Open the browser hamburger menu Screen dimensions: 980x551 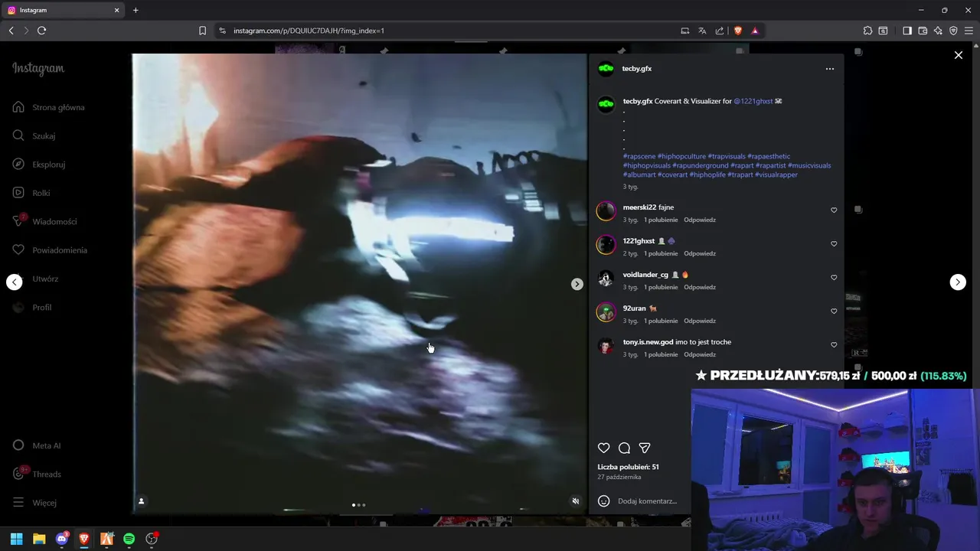coord(969,31)
